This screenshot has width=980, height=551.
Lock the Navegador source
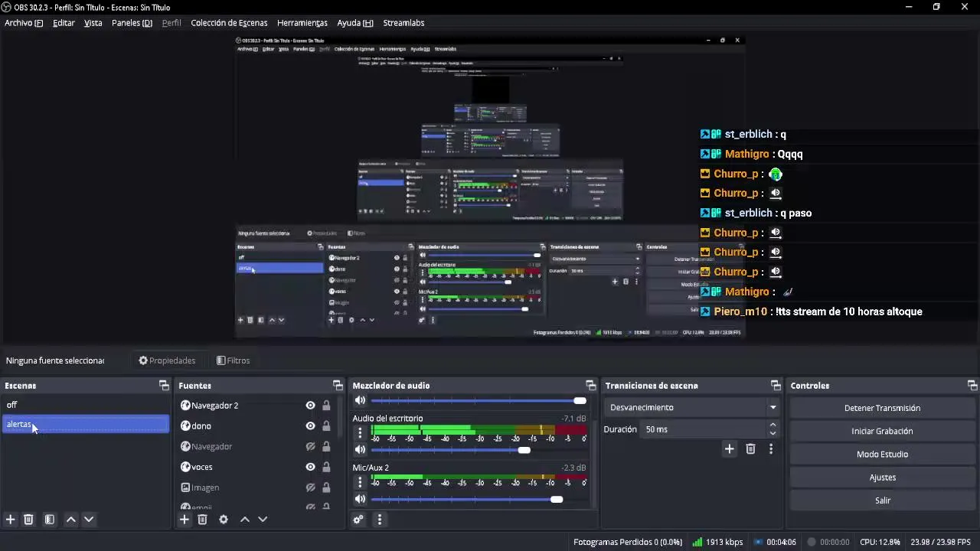(x=326, y=446)
